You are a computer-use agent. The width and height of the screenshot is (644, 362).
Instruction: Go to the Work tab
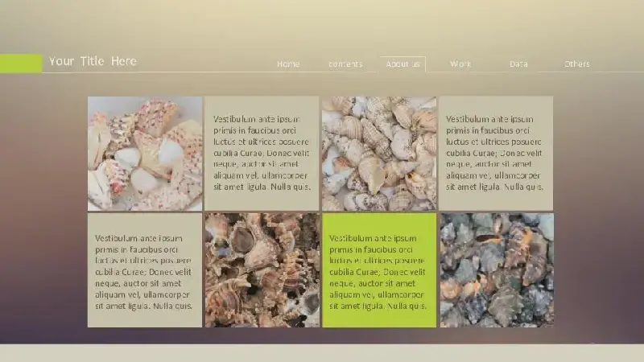coord(460,64)
